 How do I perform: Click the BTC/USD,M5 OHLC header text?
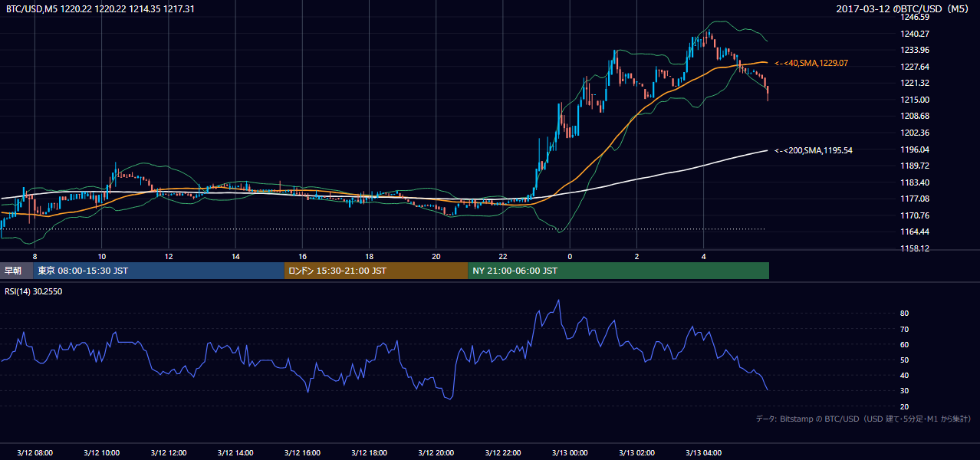[x=100, y=9]
